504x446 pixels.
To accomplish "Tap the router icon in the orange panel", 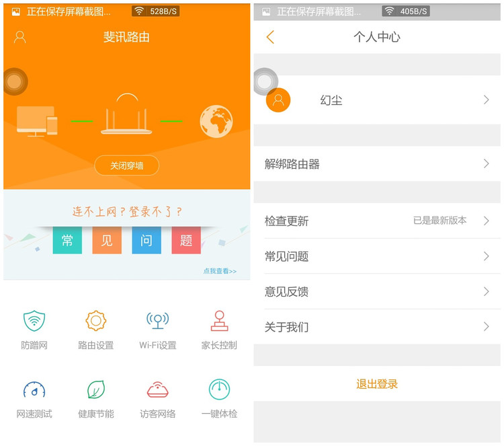I will click(x=126, y=114).
